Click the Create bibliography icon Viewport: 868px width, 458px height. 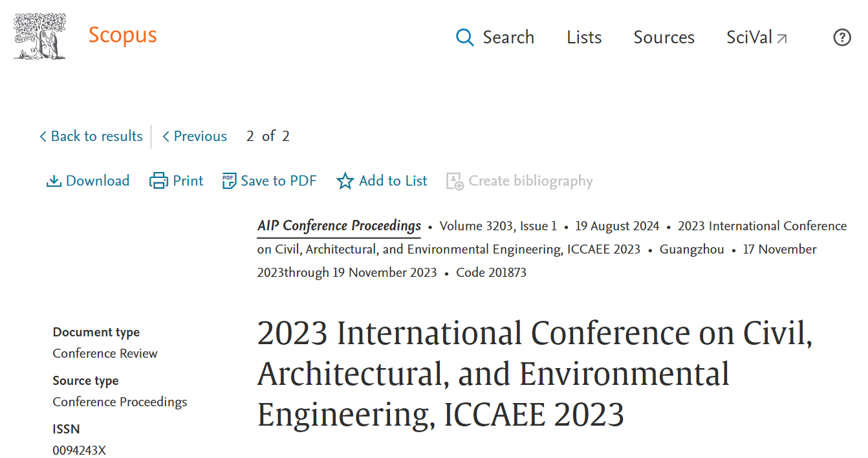(x=455, y=181)
